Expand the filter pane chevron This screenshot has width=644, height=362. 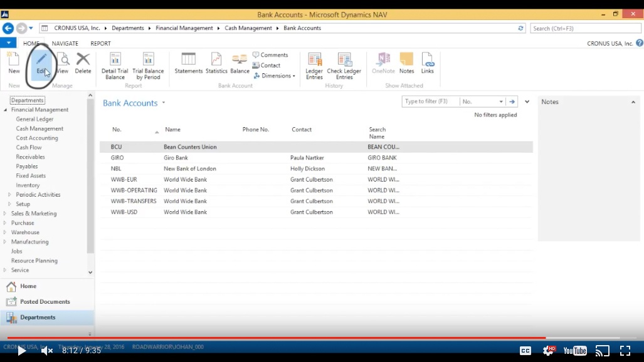coord(527,101)
